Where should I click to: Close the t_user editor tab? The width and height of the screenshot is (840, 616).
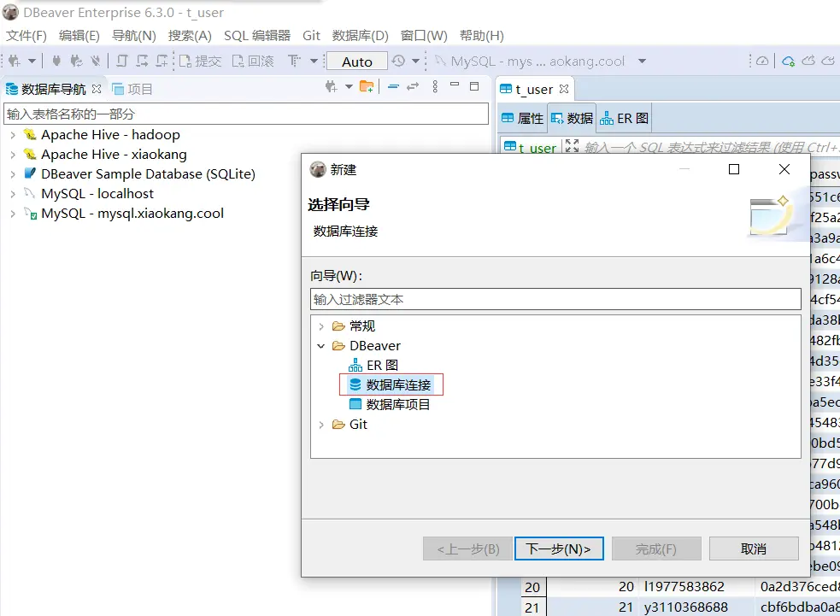(564, 89)
